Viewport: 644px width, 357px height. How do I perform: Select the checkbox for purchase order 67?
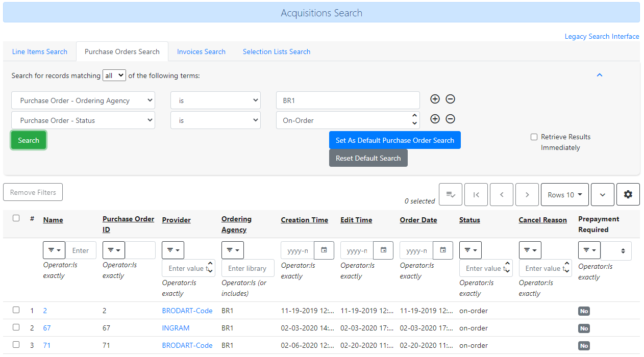click(x=16, y=327)
